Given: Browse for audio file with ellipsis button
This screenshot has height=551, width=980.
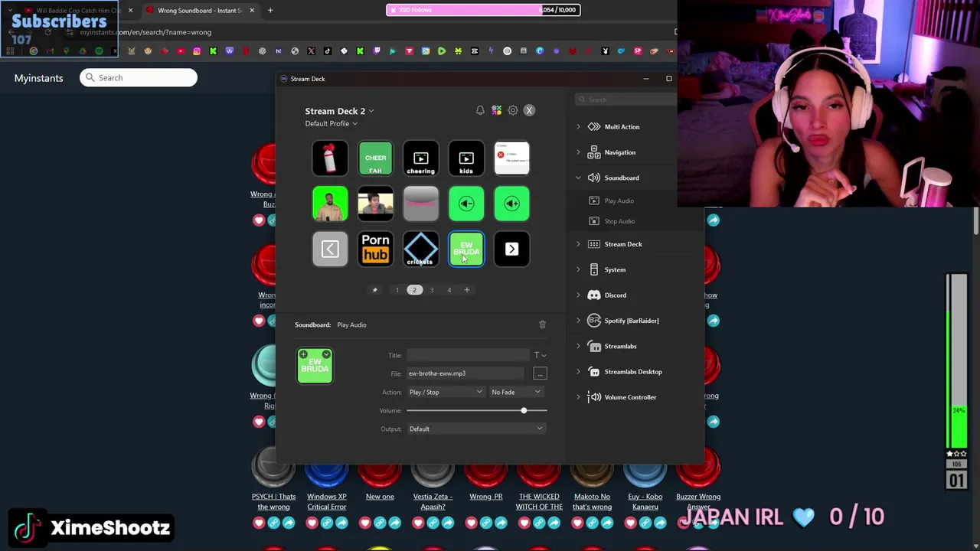Looking at the screenshot, I should 540,373.
